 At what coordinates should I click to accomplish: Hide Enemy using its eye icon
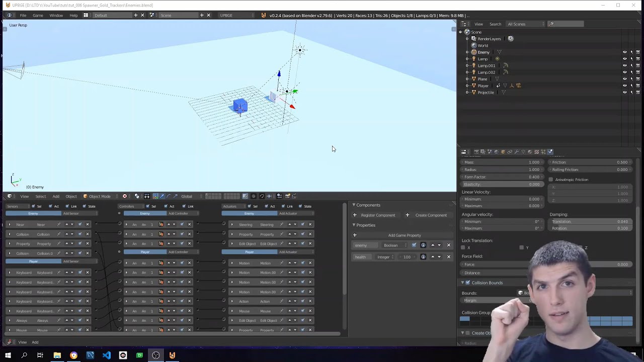pyautogui.click(x=625, y=52)
